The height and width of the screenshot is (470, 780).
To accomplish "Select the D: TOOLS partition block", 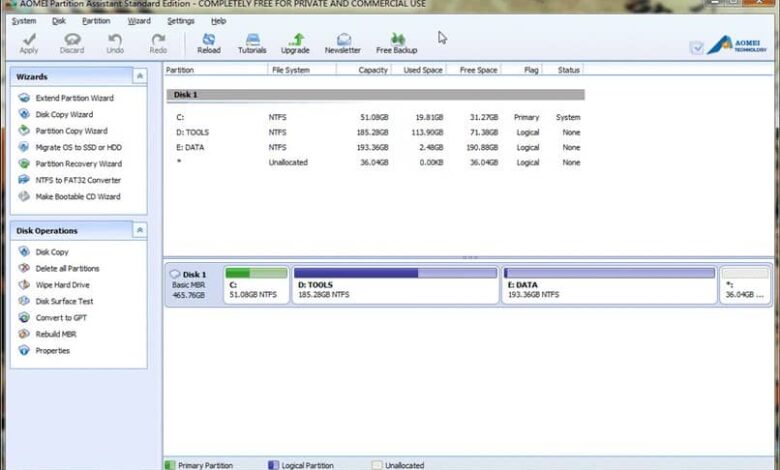I will point(395,285).
